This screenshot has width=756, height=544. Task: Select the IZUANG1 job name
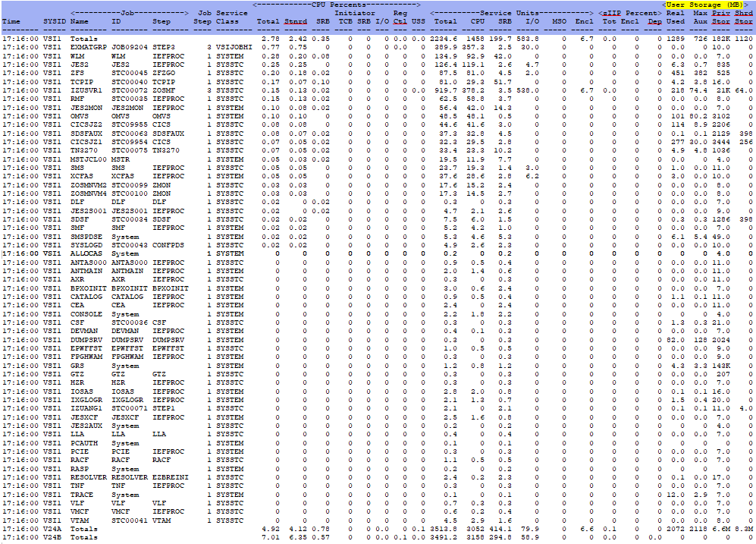(x=86, y=408)
